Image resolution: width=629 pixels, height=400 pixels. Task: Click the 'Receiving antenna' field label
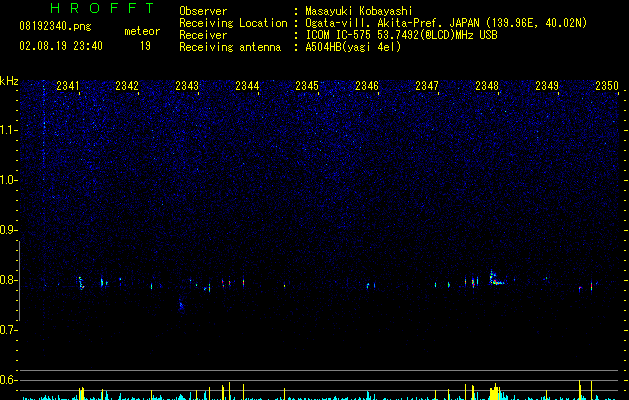(x=230, y=47)
